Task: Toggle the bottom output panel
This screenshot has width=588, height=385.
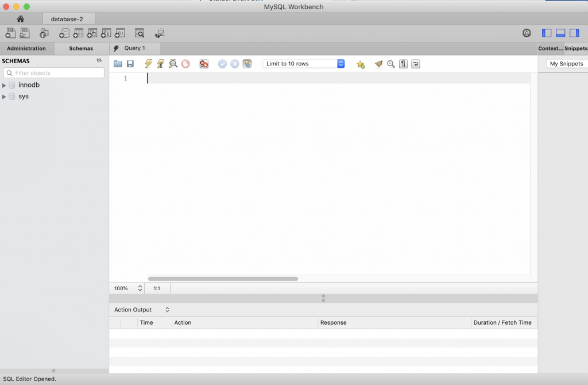Action: pos(560,33)
